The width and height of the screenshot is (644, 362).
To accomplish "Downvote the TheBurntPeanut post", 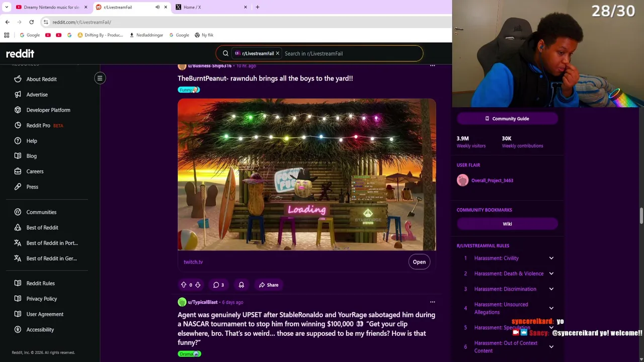I will [x=198, y=285].
